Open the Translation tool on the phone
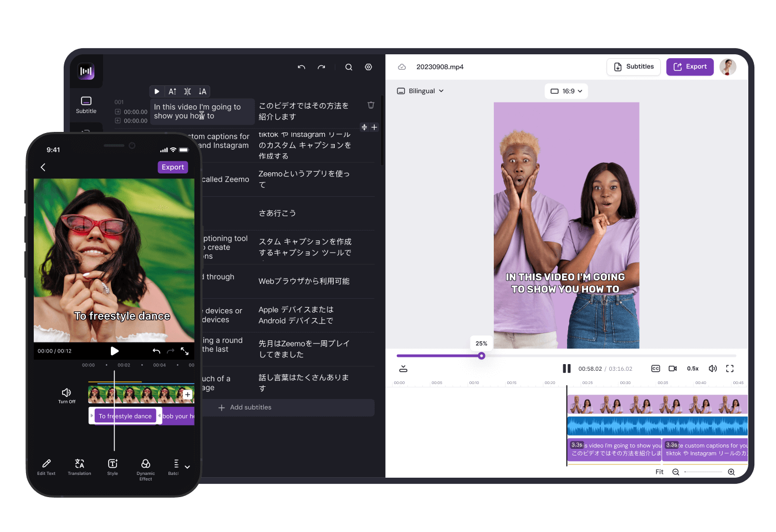Viewport: 776px width, 532px height. 79,467
